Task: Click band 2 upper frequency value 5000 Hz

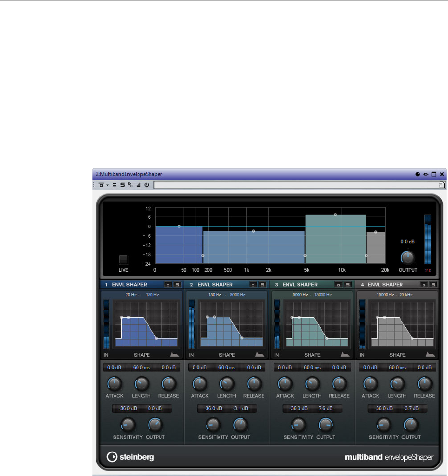Action: pos(237,294)
